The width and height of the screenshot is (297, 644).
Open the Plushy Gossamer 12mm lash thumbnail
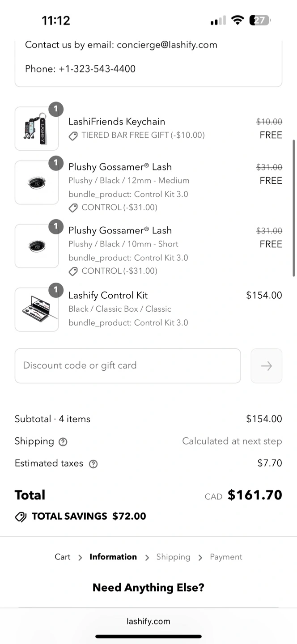click(x=37, y=182)
